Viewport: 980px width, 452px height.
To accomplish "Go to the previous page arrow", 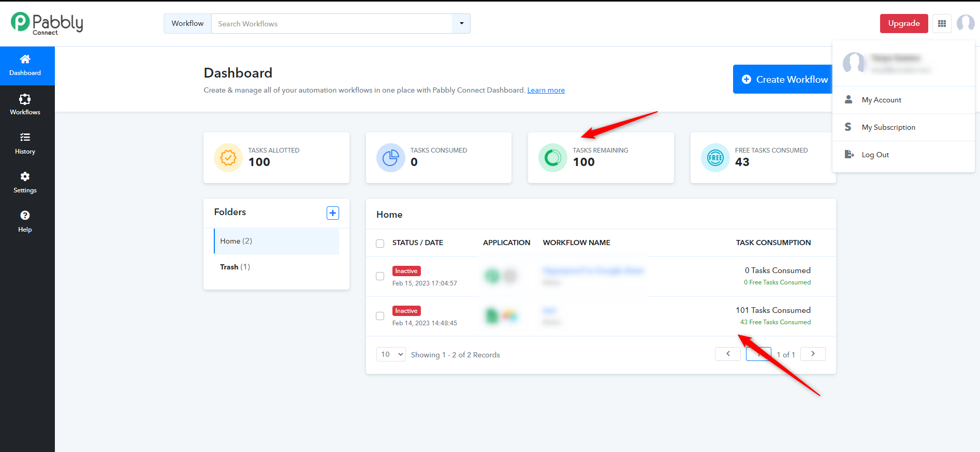I will [x=728, y=354].
